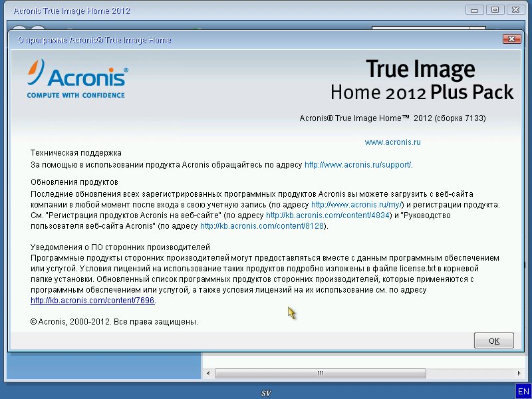Close the About Acronis True Image dialog
The width and height of the screenshot is (532, 399).
(511, 39)
